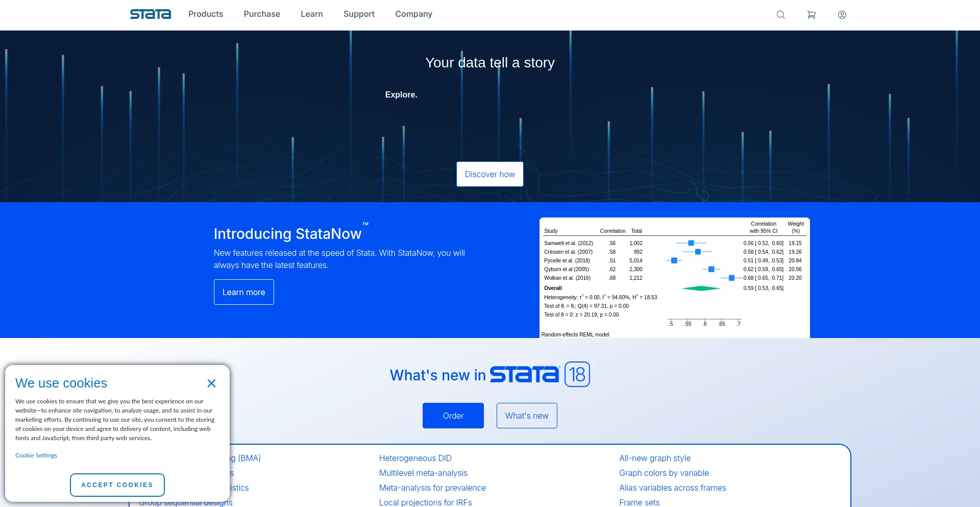Open the user account icon
Image resolution: width=980 pixels, height=507 pixels.
click(842, 15)
